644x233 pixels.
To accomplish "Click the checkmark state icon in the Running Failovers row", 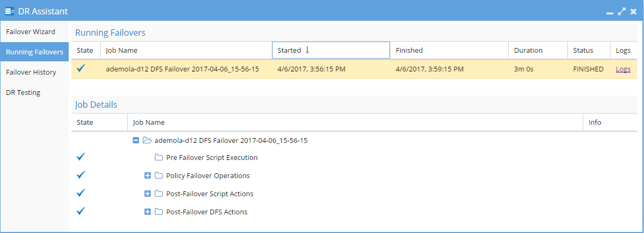I will coord(81,68).
